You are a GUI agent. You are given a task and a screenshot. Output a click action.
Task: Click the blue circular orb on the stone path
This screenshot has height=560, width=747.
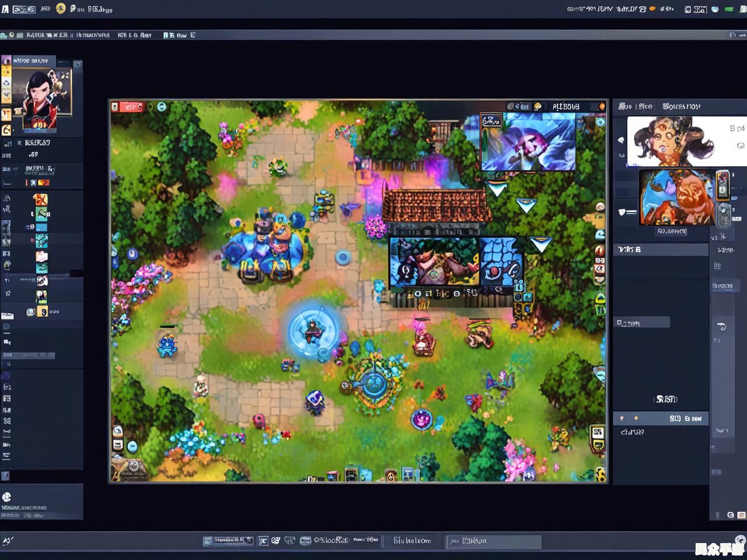[x=343, y=257]
